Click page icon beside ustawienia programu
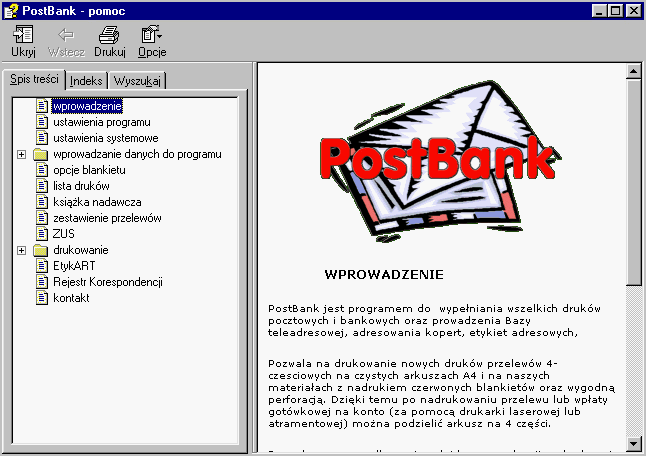The height and width of the screenshot is (456, 646). tap(42, 122)
